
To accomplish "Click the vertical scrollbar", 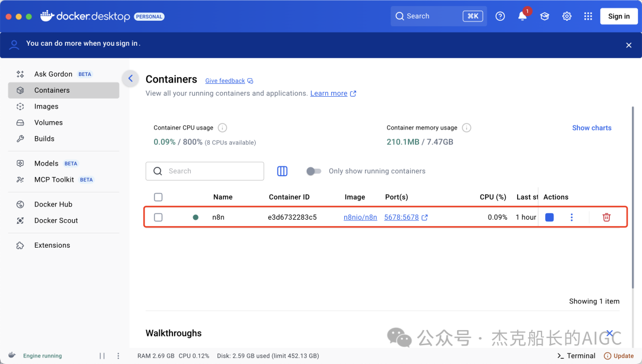I will point(632,197).
